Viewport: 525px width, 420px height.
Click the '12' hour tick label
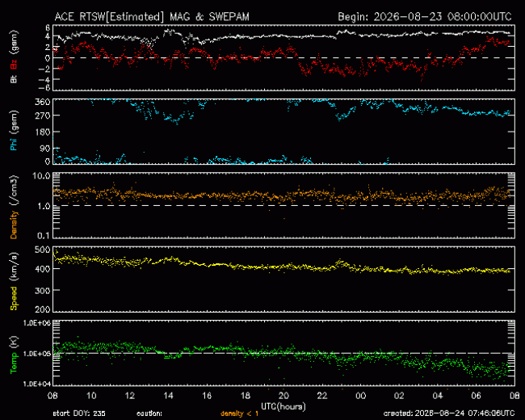tap(129, 396)
